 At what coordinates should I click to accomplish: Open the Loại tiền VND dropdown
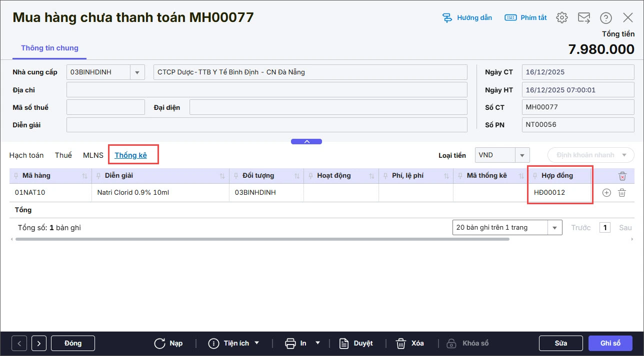(522, 155)
